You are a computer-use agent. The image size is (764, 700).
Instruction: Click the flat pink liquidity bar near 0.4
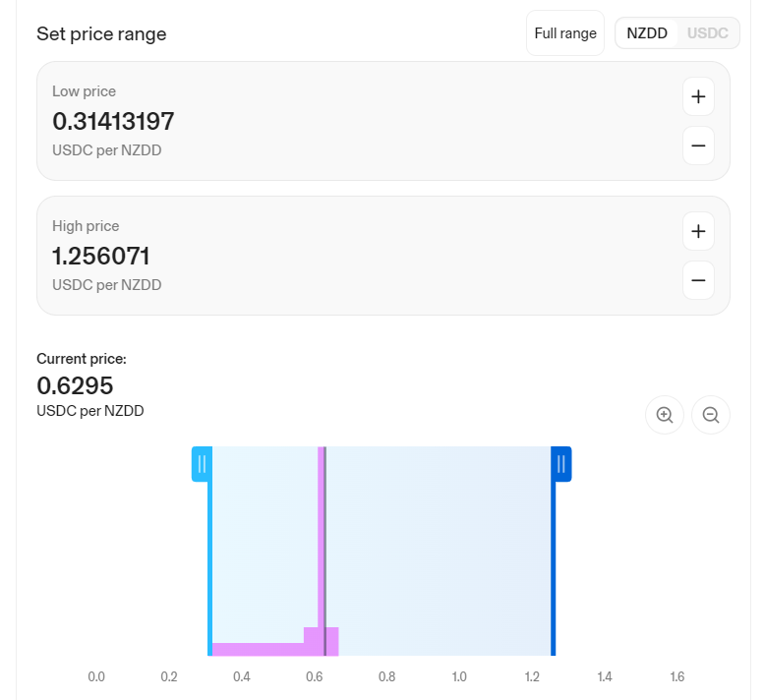tap(258, 649)
